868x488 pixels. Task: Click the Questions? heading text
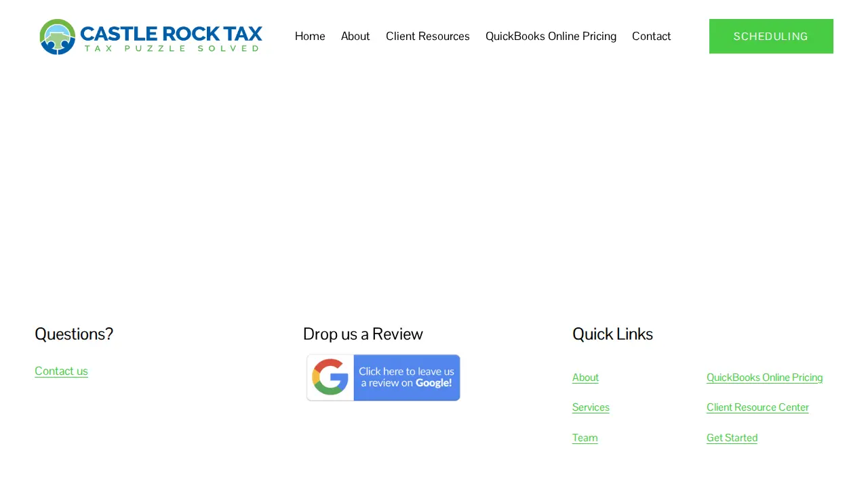[x=74, y=334]
